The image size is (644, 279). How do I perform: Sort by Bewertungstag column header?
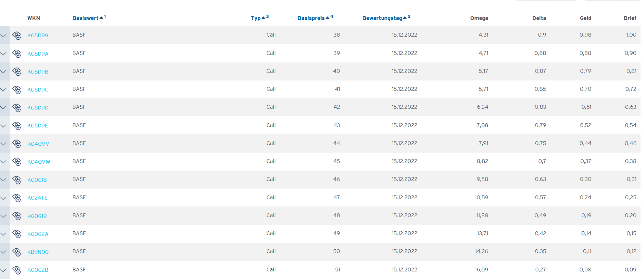point(382,18)
